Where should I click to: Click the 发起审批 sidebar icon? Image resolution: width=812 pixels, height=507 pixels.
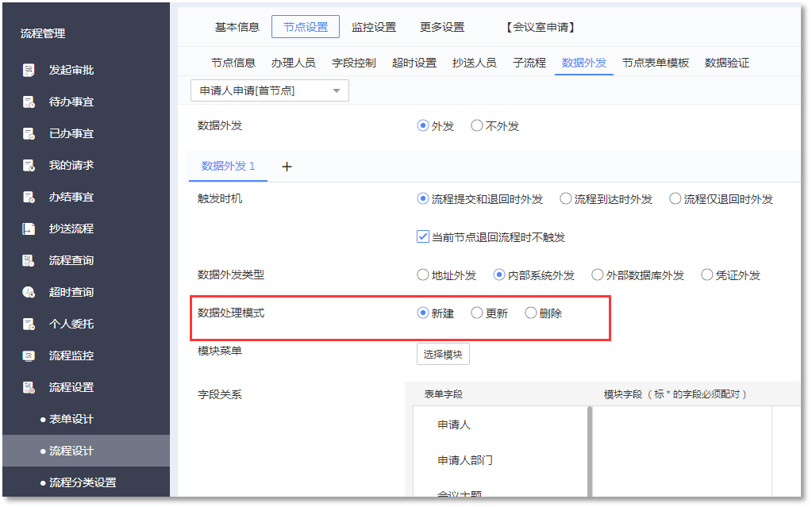(29, 70)
